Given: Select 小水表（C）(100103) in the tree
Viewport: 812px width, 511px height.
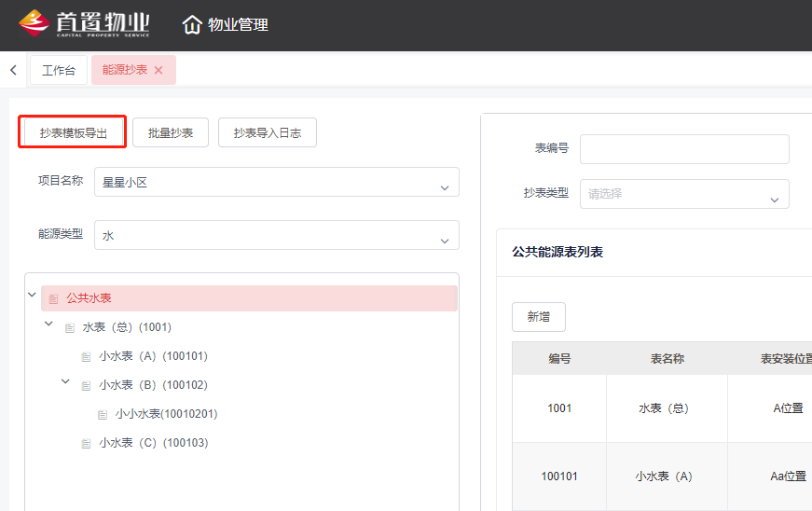Looking at the screenshot, I should [153, 443].
